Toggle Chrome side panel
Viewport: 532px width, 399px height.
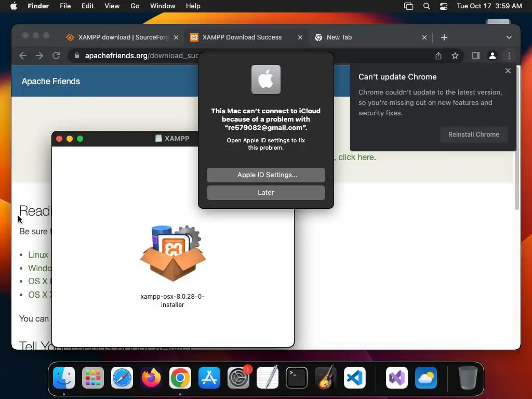pos(476,56)
